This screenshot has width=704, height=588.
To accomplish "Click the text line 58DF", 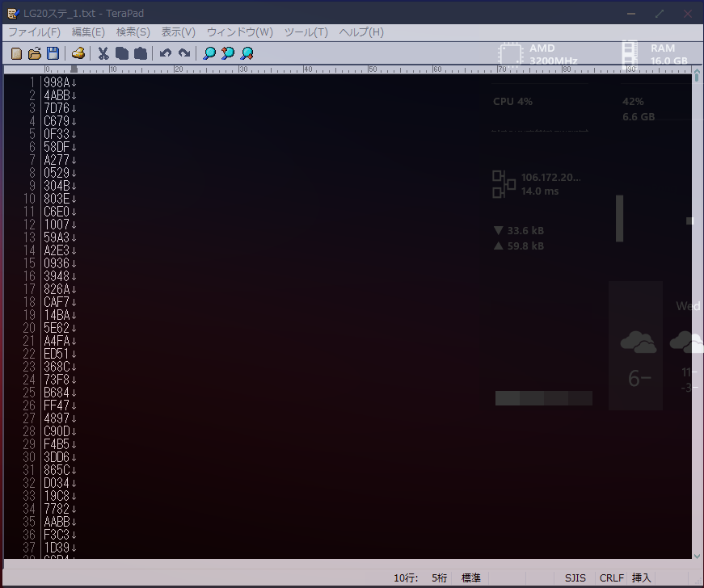I will (57, 147).
